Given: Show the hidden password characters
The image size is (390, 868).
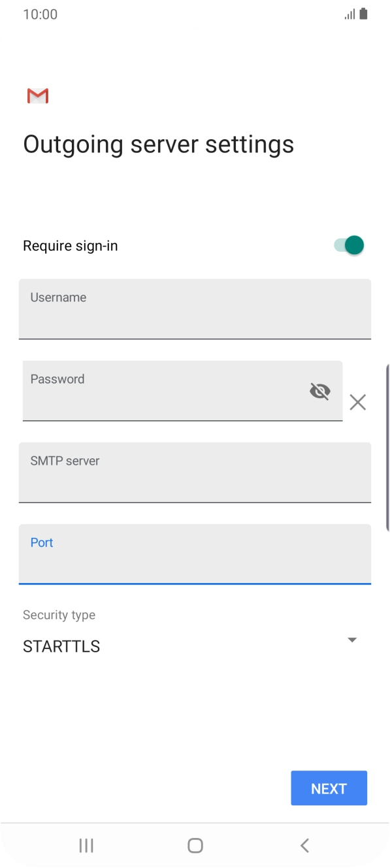Looking at the screenshot, I should pyautogui.click(x=319, y=391).
